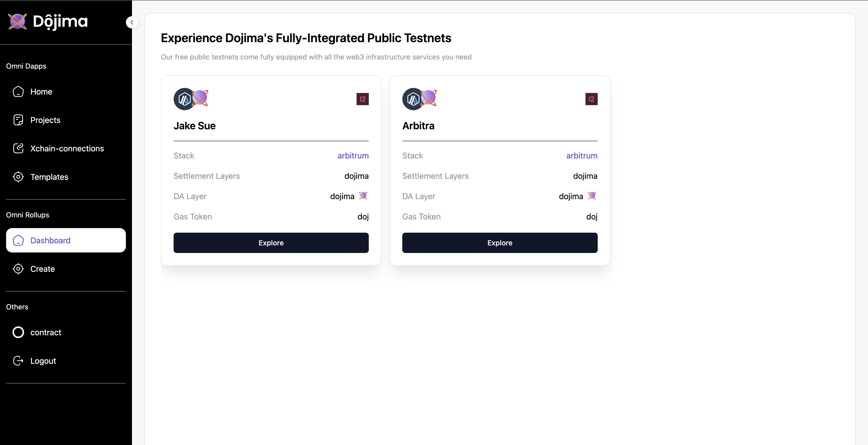This screenshot has height=445, width=868.
Task: Select the Templates target icon
Action: 18,177
